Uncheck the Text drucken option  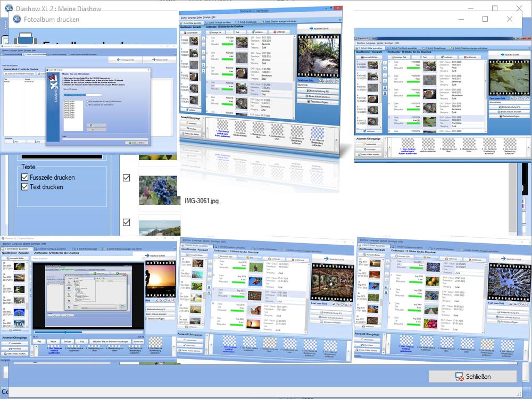[x=25, y=187]
